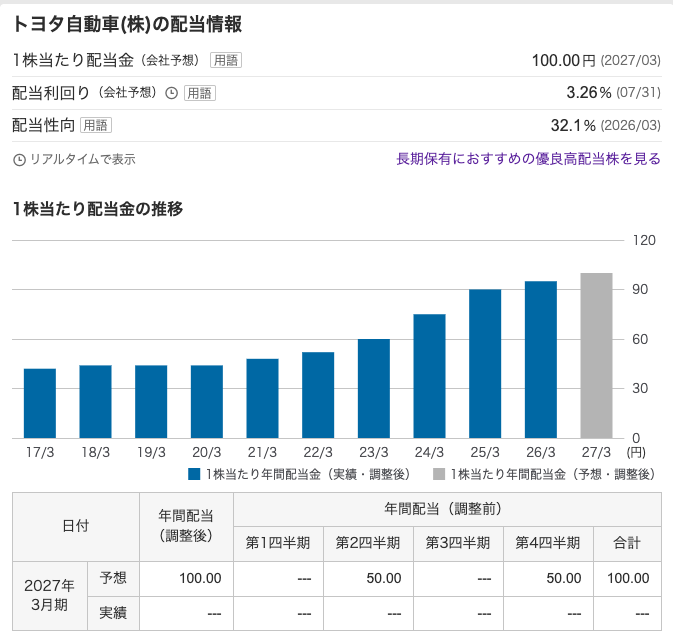Image resolution: width=673 pixels, height=637 pixels.
Task: Click the 90 y-axis label
Action: 640,290
